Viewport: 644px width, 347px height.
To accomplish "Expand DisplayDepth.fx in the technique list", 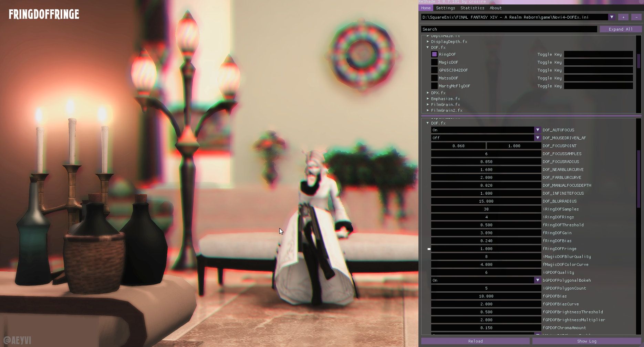I will (x=428, y=42).
